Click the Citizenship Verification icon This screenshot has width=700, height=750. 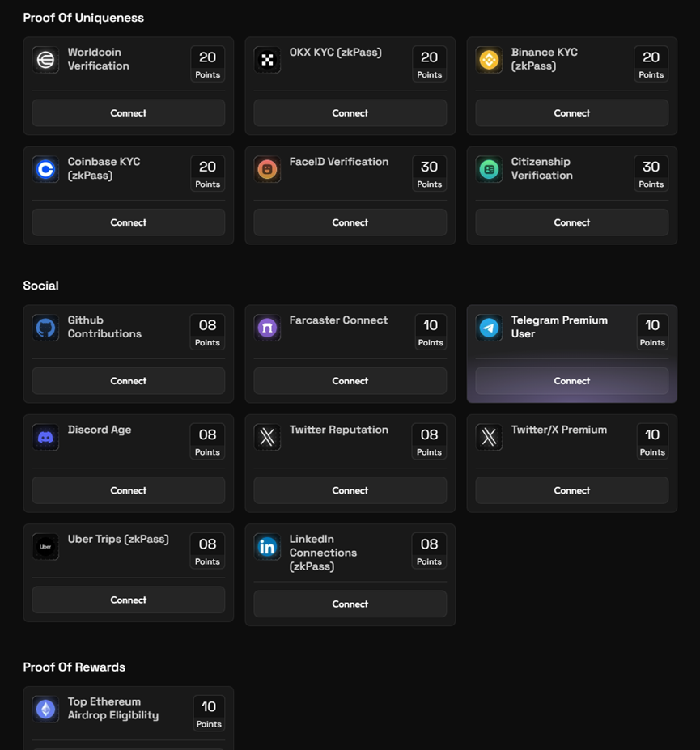click(x=489, y=169)
